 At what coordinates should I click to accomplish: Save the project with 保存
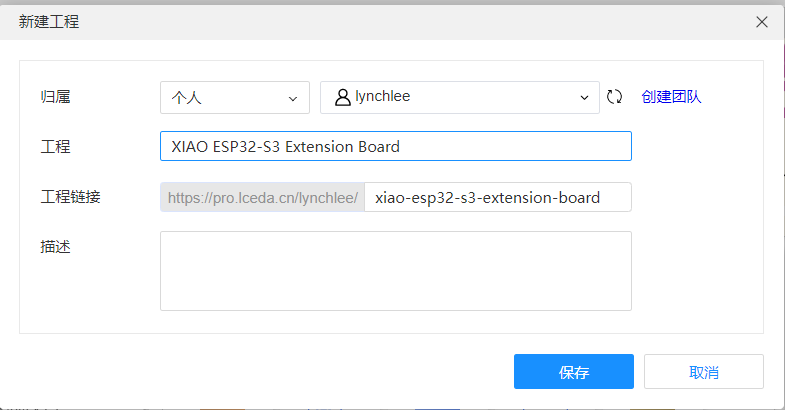(x=574, y=371)
